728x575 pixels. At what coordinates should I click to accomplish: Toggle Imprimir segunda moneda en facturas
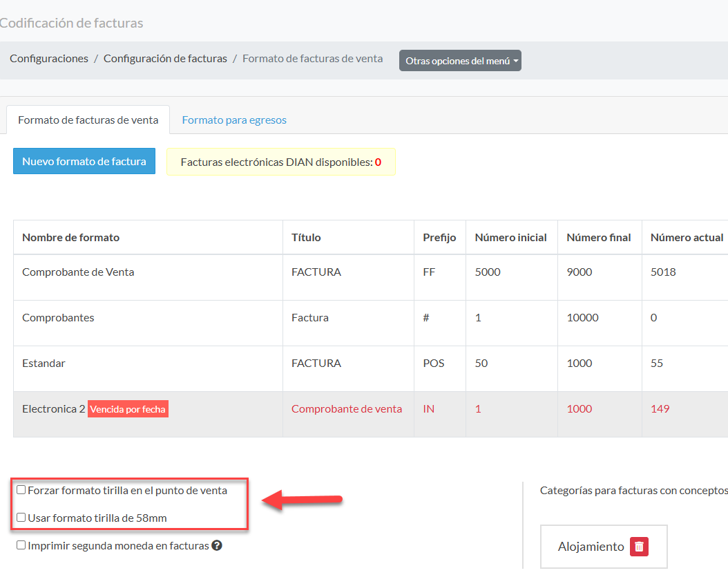coord(21,545)
